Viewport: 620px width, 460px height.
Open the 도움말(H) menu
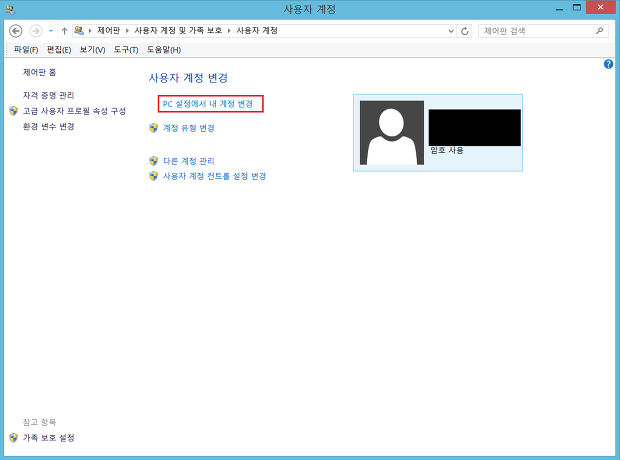click(x=164, y=50)
